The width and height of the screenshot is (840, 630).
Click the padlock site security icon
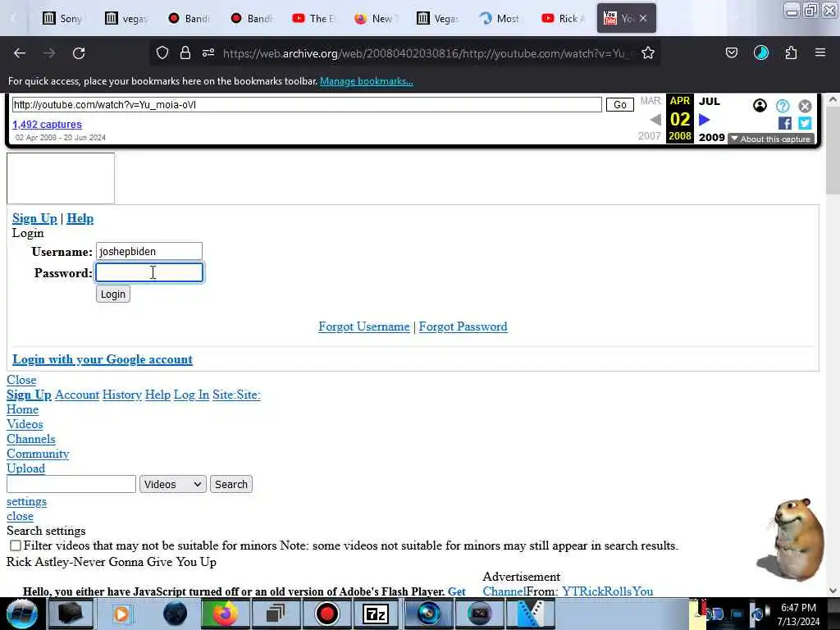(x=185, y=52)
